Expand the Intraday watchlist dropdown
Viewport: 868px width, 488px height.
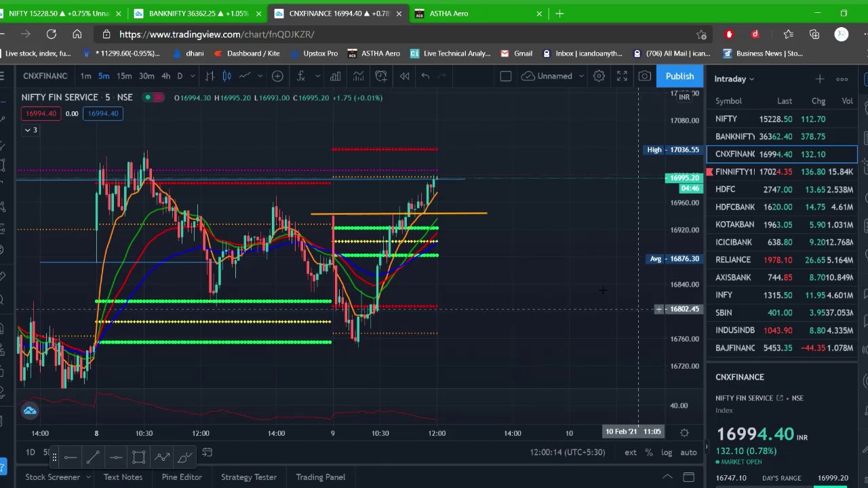point(751,79)
